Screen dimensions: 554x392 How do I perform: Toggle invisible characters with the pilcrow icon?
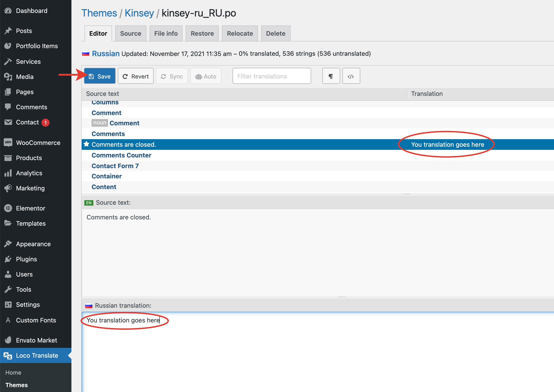tap(331, 76)
